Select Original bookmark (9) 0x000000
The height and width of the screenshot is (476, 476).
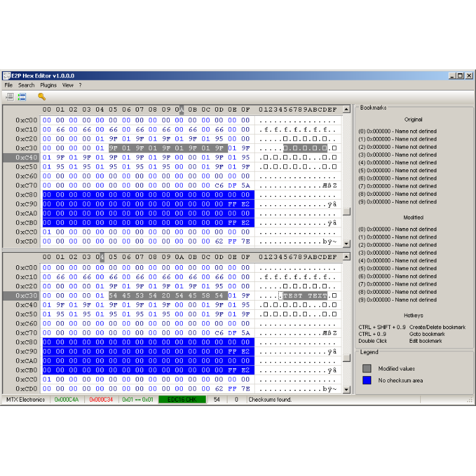pyautogui.click(x=397, y=202)
